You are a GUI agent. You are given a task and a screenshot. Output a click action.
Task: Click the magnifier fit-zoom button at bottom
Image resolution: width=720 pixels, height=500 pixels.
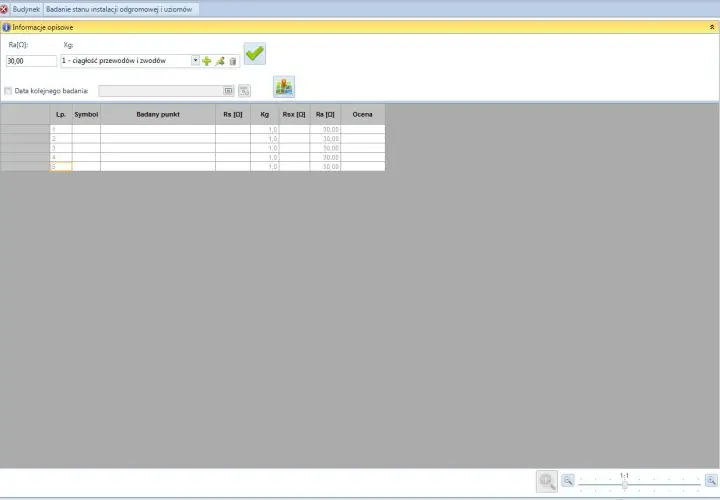click(547, 481)
